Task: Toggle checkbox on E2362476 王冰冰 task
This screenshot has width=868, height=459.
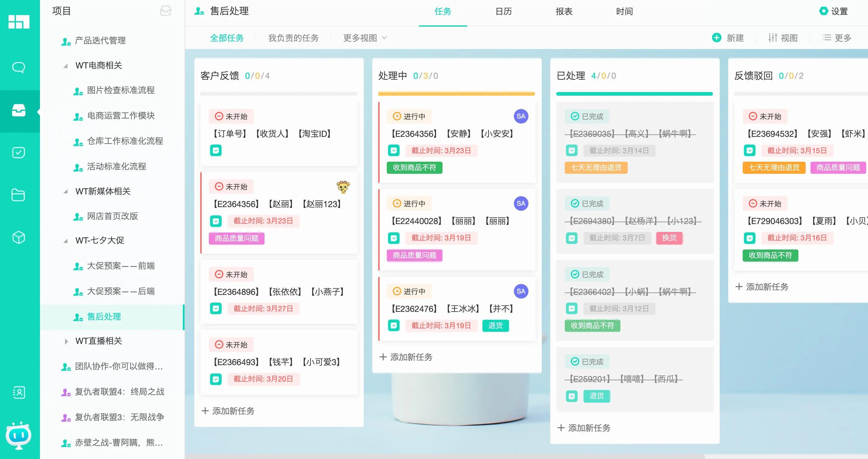Action: pyautogui.click(x=393, y=325)
